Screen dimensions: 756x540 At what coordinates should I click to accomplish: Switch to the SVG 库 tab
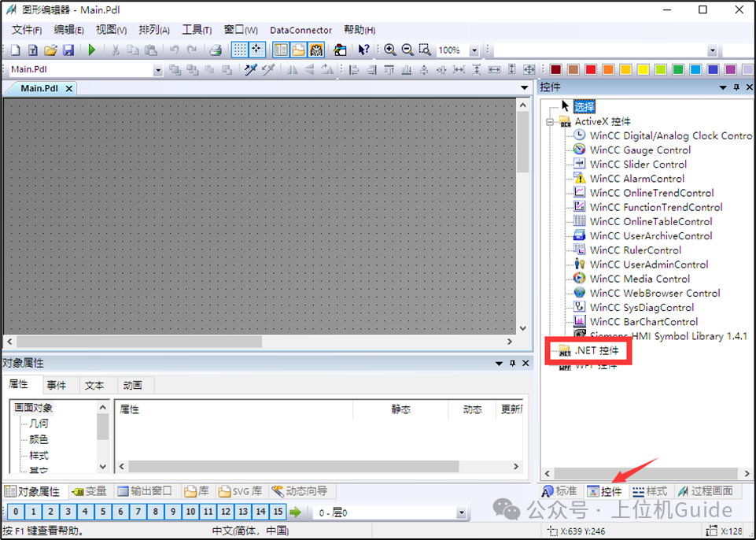point(240,491)
